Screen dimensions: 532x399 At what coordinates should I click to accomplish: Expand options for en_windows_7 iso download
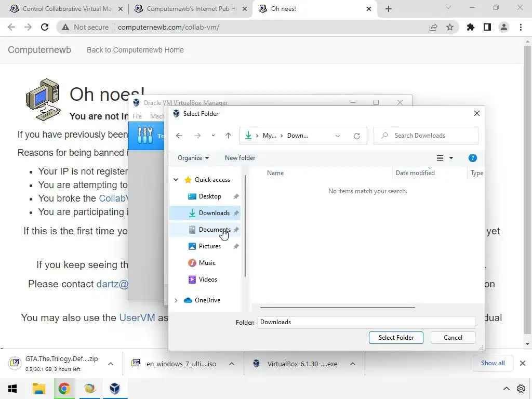click(232, 364)
